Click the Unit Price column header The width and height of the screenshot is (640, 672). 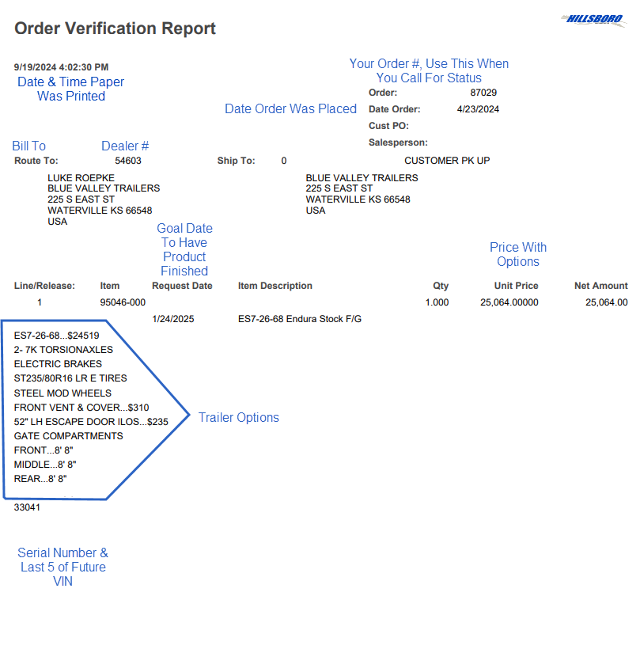click(517, 286)
